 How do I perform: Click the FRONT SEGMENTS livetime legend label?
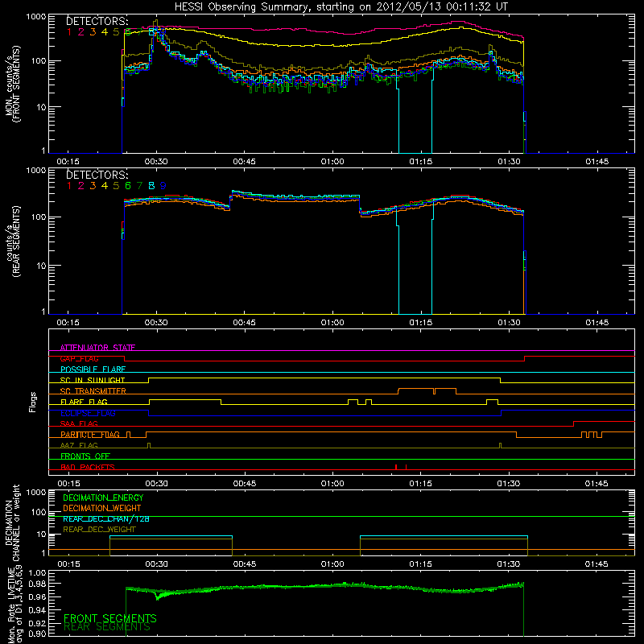pyautogui.click(x=110, y=618)
